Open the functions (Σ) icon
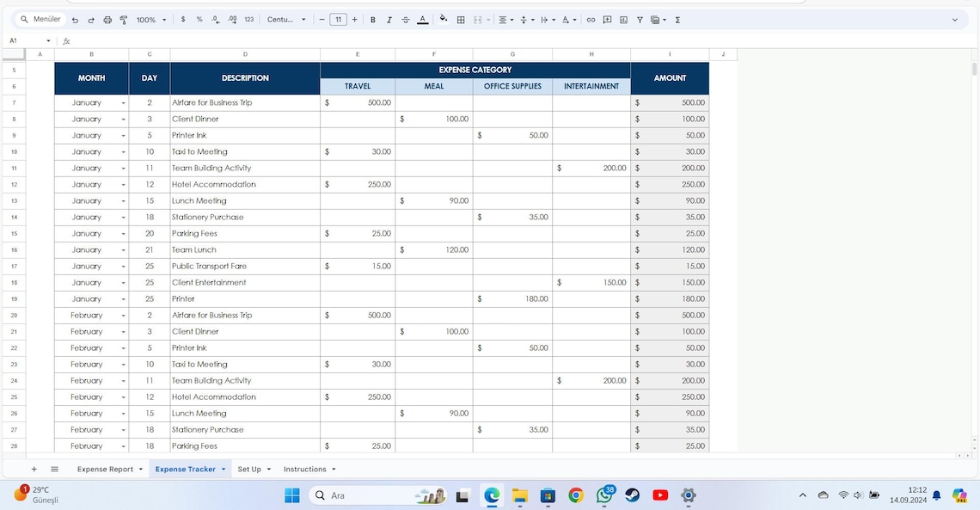Image resolution: width=980 pixels, height=510 pixels. point(677,19)
